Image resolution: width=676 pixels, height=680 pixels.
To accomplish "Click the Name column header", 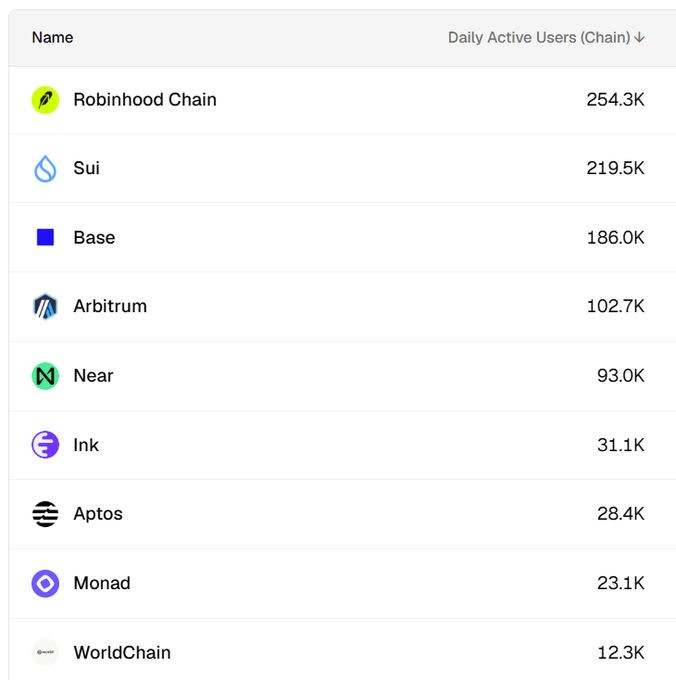I will click(x=52, y=37).
